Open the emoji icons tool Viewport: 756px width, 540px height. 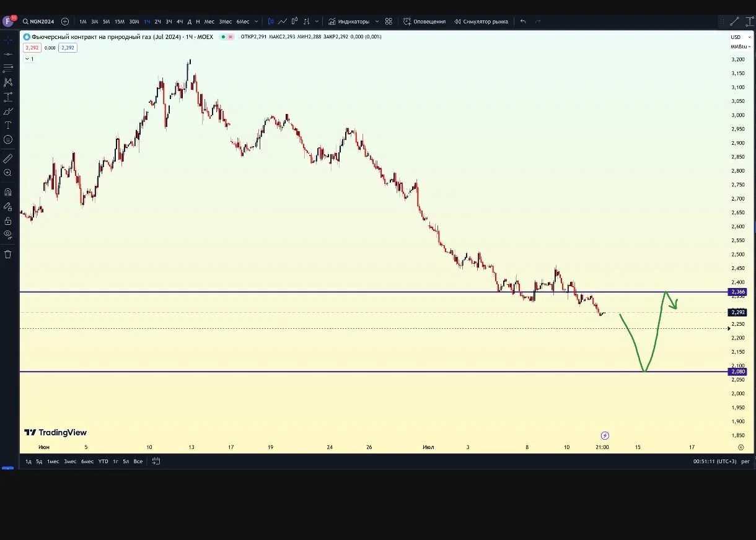coord(8,140)
